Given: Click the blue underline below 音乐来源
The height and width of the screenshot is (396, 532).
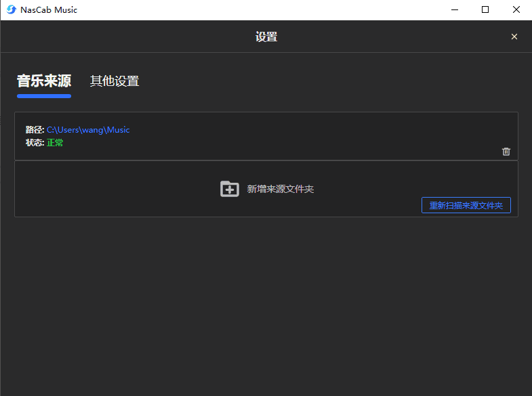Looking at the screenshot, I should click(44, 96).
